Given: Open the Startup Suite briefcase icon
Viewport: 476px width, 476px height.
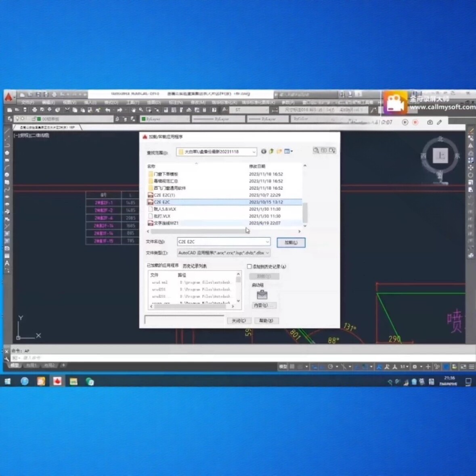Looking at the screenshot, I should (x=262, y=294).
